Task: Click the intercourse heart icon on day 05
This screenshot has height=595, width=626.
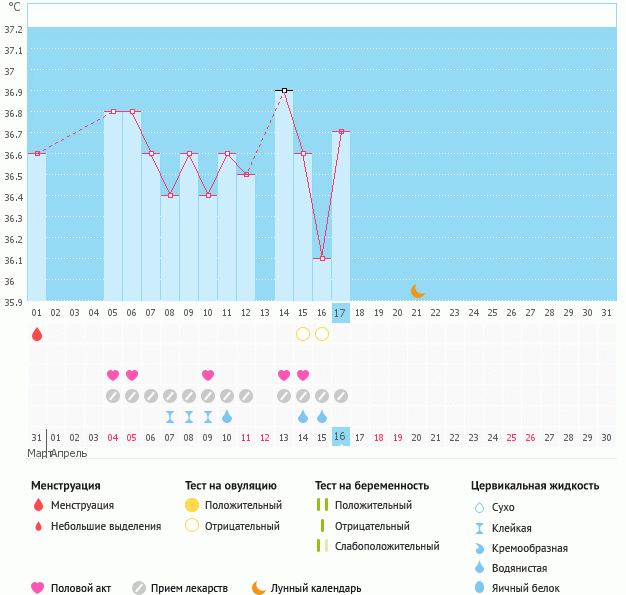Action: tap(113, 375)
